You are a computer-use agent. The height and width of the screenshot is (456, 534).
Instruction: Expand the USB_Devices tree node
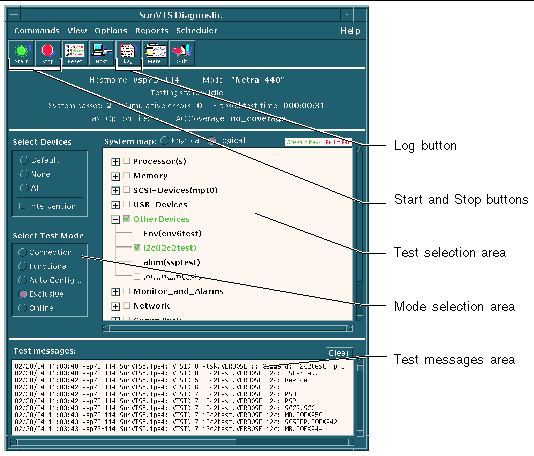[x=115, y=205]
